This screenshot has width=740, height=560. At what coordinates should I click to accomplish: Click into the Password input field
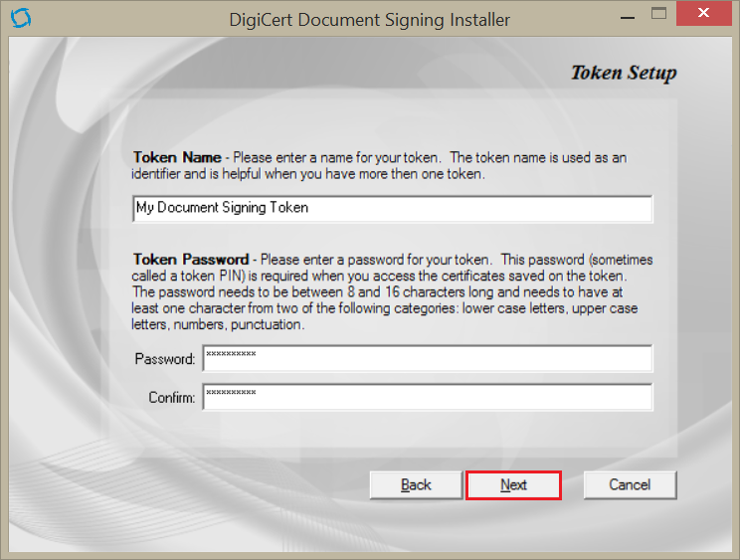pos(427,358)
